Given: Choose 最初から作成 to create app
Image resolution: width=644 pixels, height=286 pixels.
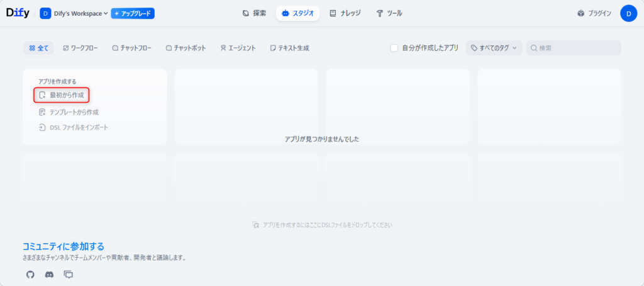Looking at the screenshot, I should (62, 95).
